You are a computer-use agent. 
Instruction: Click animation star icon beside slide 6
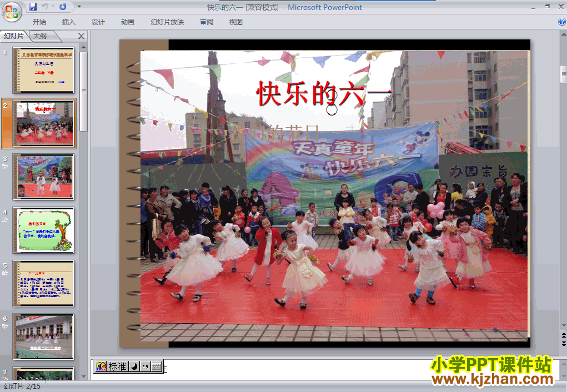[x=5, y=326]
